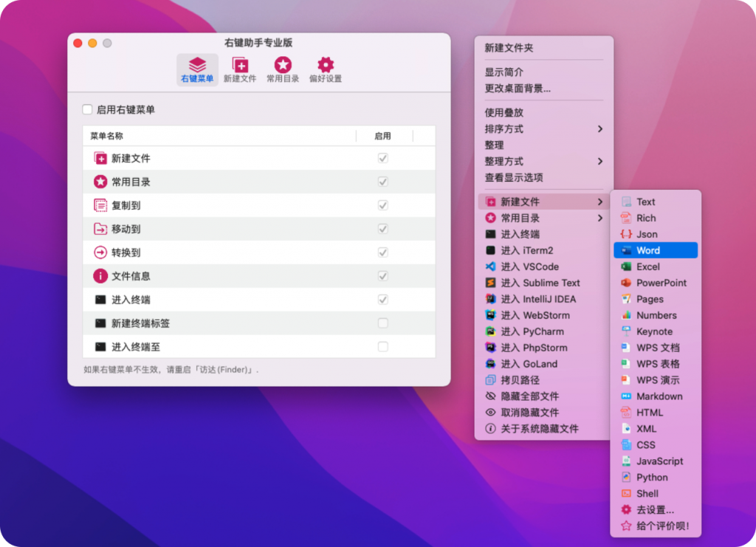Select the highlighted Word menu item
Screen dimensions: 756x547
(x=654, y=250)
